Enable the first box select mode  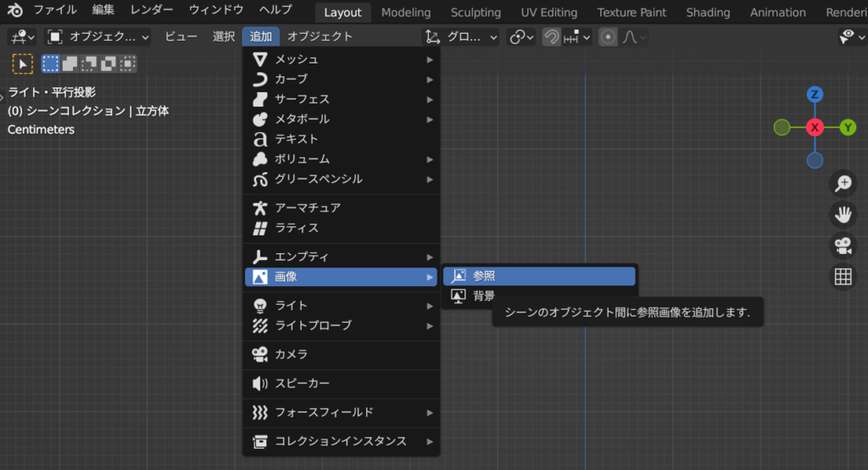(51, 64)
